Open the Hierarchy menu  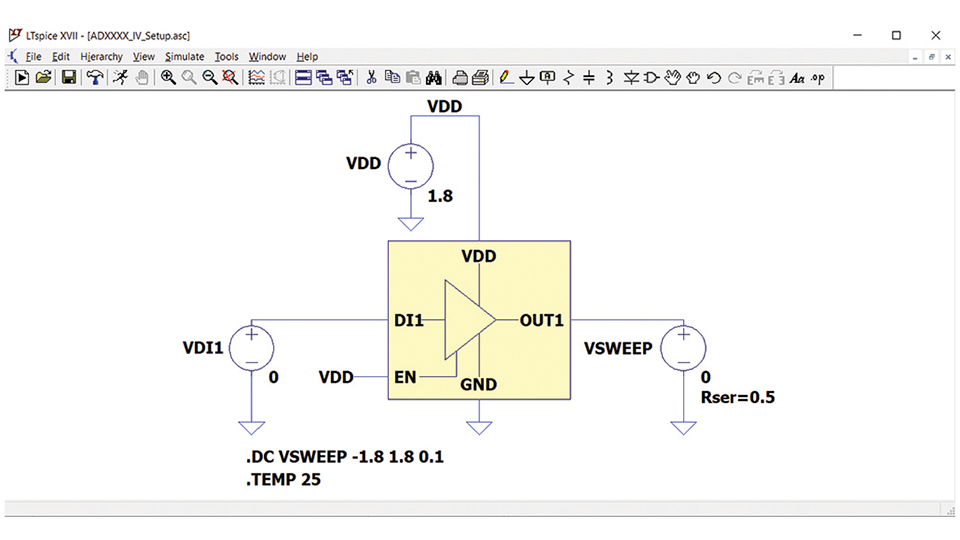[x=102, y=56]
